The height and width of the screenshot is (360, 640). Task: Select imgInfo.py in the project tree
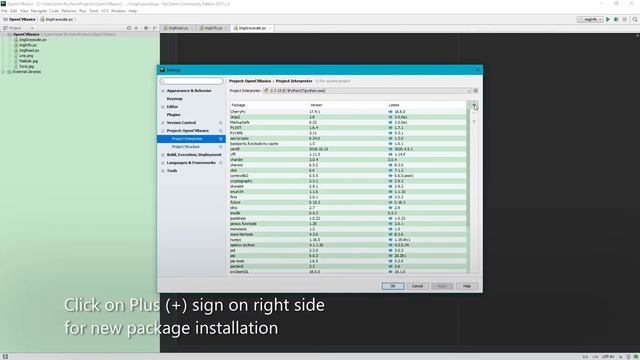point(28,45)
